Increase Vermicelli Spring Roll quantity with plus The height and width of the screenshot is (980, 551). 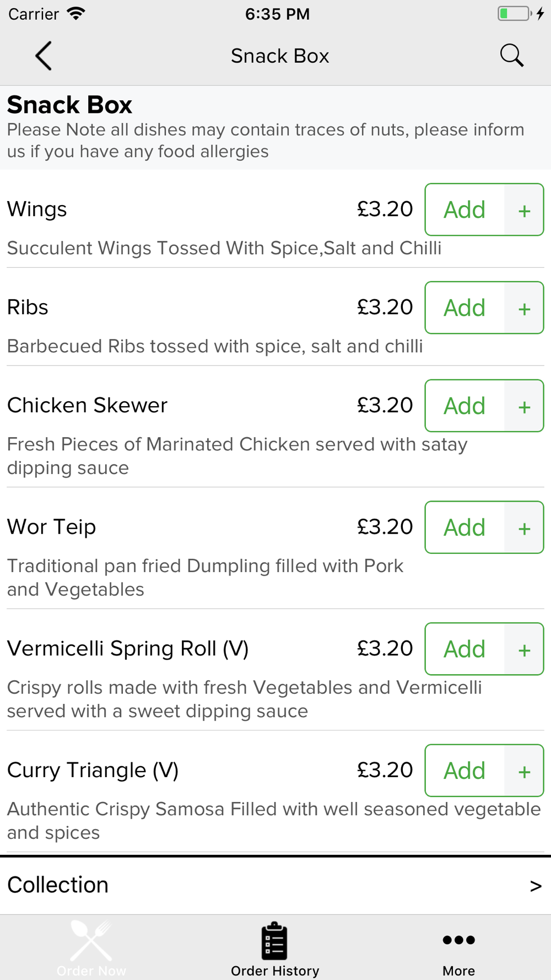(524, 649)
